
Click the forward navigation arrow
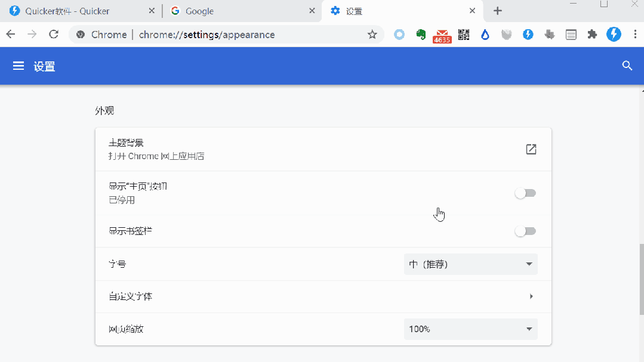pyautogui.click(x=32, y=35)
